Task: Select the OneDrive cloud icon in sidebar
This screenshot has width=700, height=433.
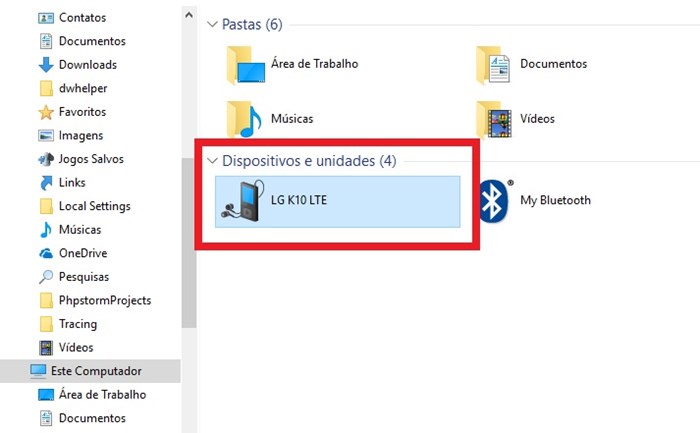Action: click(45, 253)
